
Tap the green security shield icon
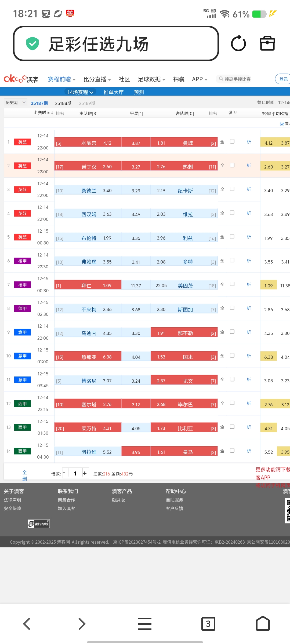32,43
